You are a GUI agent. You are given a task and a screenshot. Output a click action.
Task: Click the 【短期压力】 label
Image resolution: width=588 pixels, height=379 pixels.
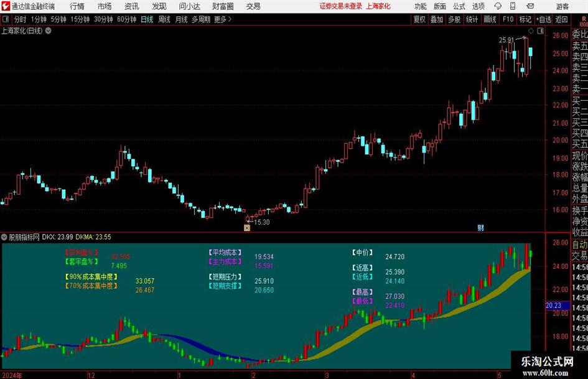(x=225, y=276)
